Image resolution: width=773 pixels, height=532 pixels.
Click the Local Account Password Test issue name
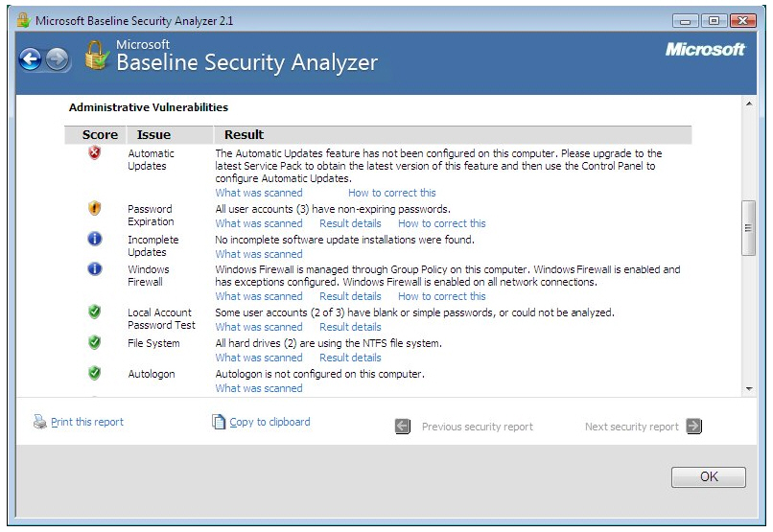[x=162, y=318]
